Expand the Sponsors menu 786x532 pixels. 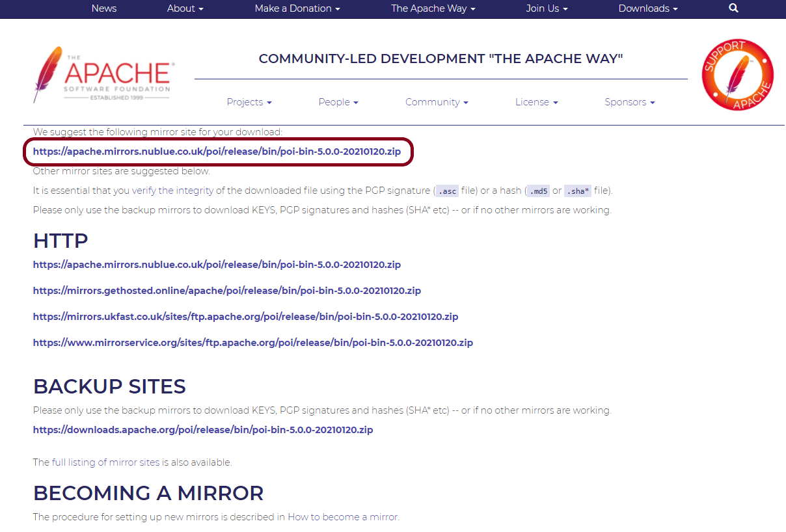[x=630, y=102]
